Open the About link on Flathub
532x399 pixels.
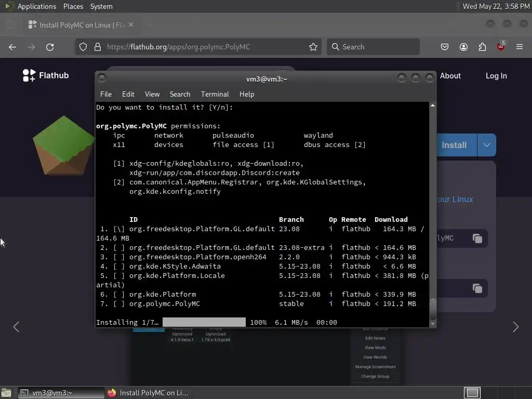(450, 76)
